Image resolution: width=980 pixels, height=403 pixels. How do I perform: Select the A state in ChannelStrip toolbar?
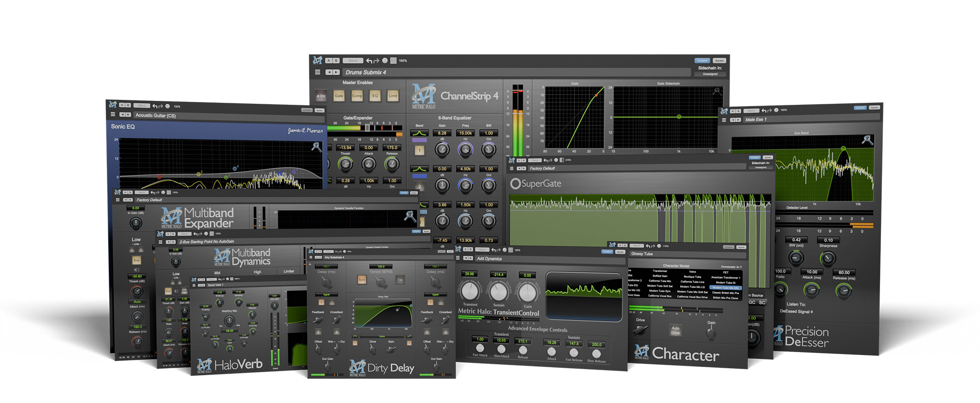329,61
